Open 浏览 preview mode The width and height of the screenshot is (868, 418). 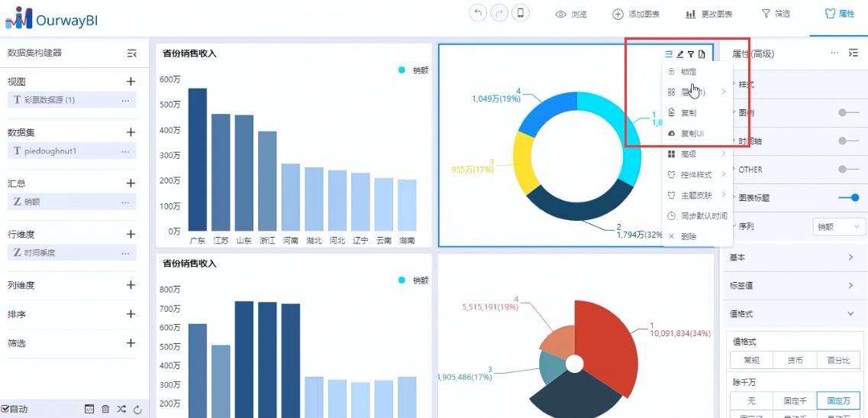click(x=571, y=14)
